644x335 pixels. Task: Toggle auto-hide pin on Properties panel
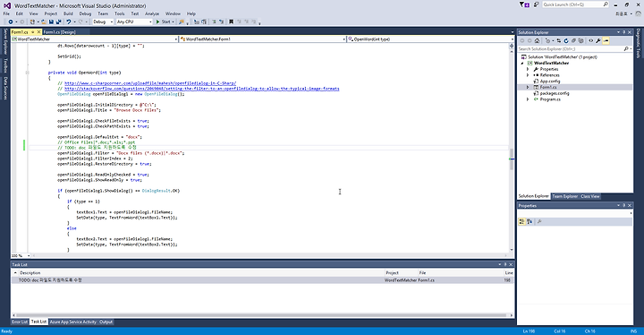pyautogui.click(x=623, y=205)
